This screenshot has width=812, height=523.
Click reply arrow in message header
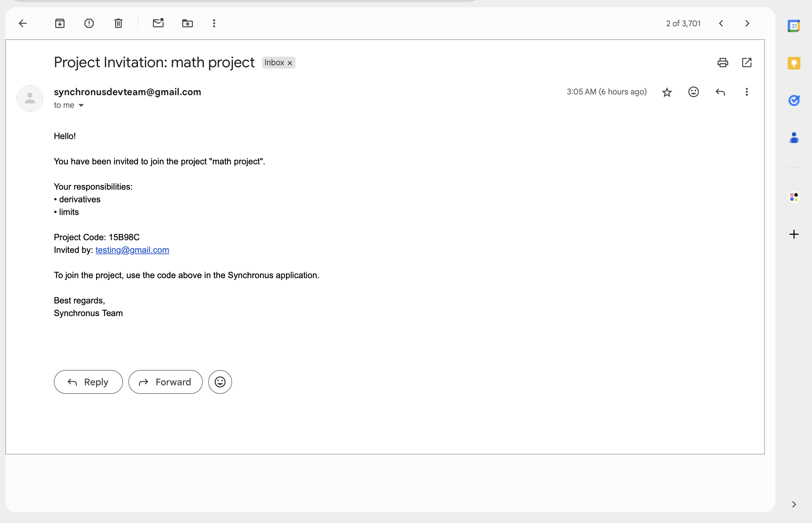[x=720, y=92]
